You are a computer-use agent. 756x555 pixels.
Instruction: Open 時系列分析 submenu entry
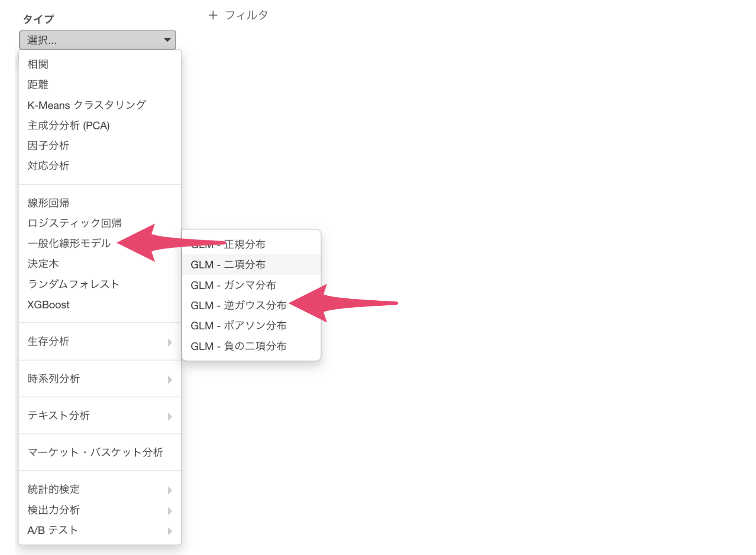pos(100,379)
